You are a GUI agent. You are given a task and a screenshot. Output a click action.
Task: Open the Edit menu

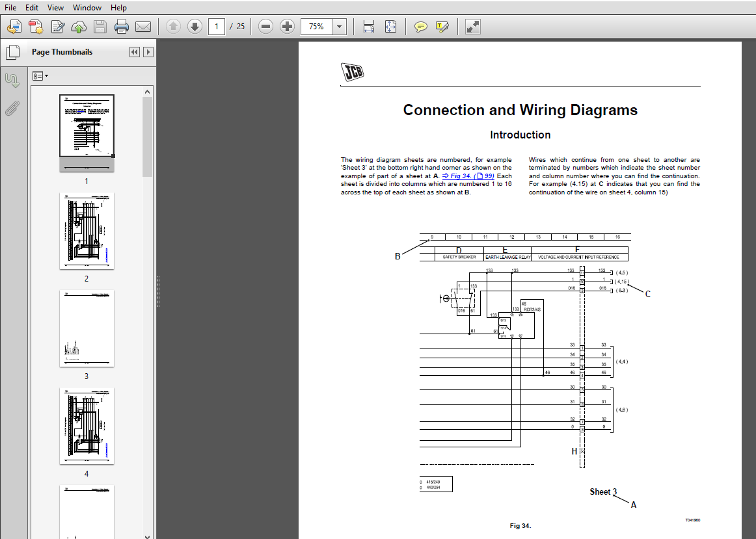32,8
